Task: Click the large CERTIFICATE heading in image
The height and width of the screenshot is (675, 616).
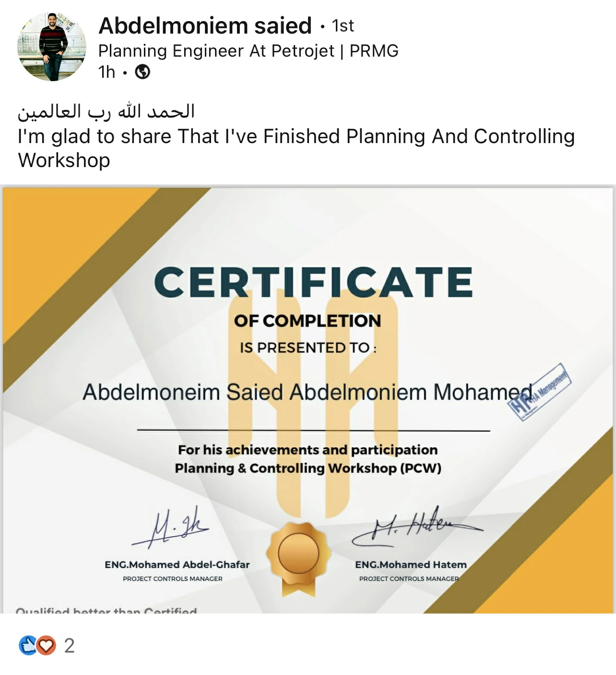Action: [x=313, y=282]
